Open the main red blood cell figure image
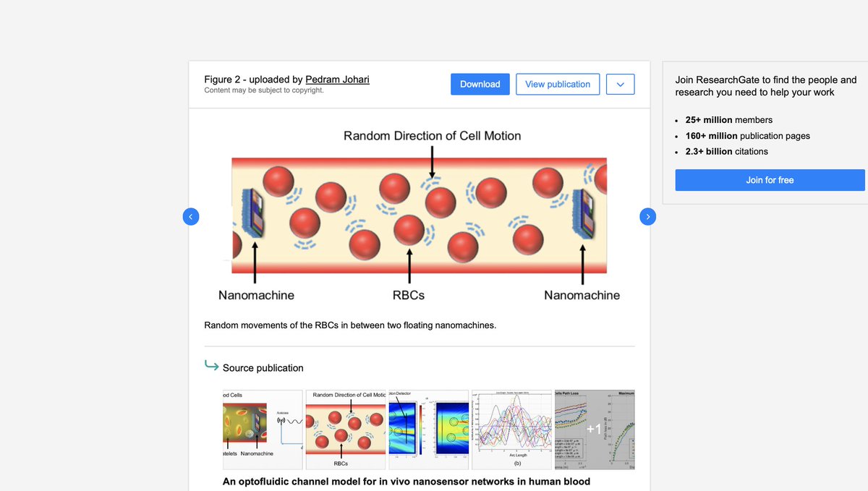 tap(420, 215)
